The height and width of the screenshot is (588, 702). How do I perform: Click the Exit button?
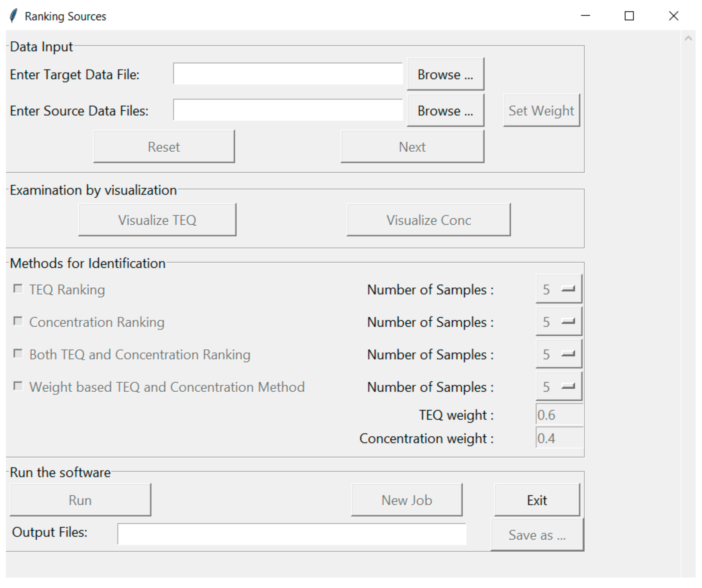click(536, 500)
